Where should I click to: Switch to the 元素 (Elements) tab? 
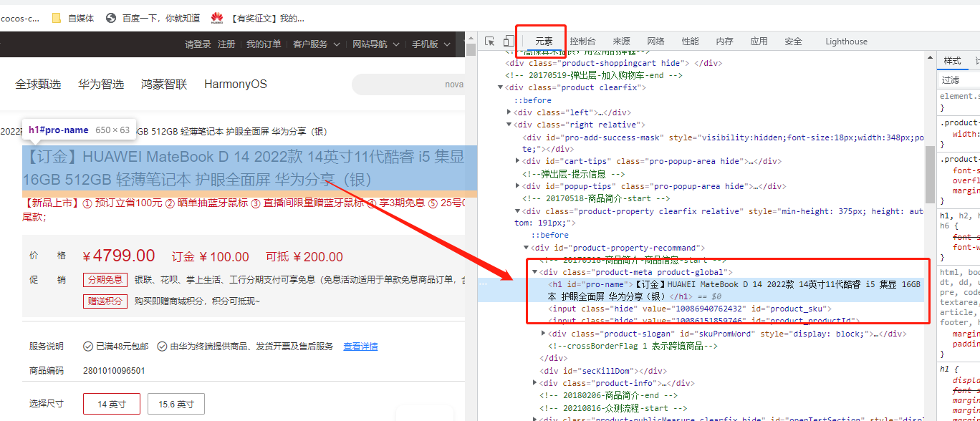pos(544,42)
